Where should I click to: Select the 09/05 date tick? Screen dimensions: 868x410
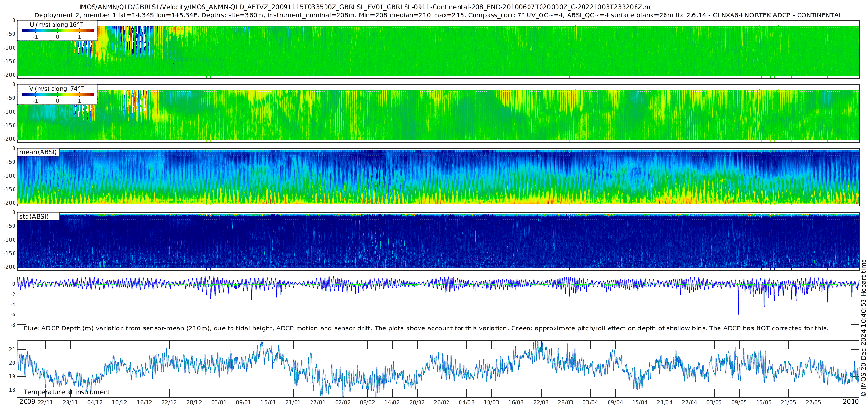click(x=739, y=402)
